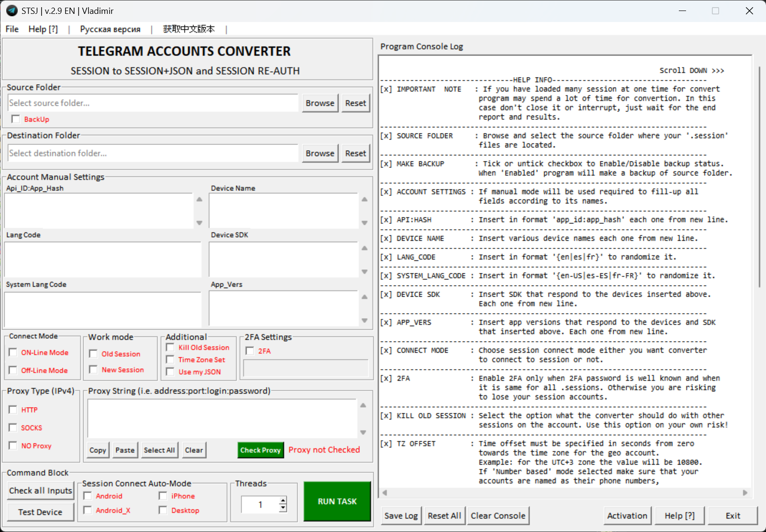
Task: Tick the Old Session work mode
Action: pyautogui.click(x=93, y=354)
